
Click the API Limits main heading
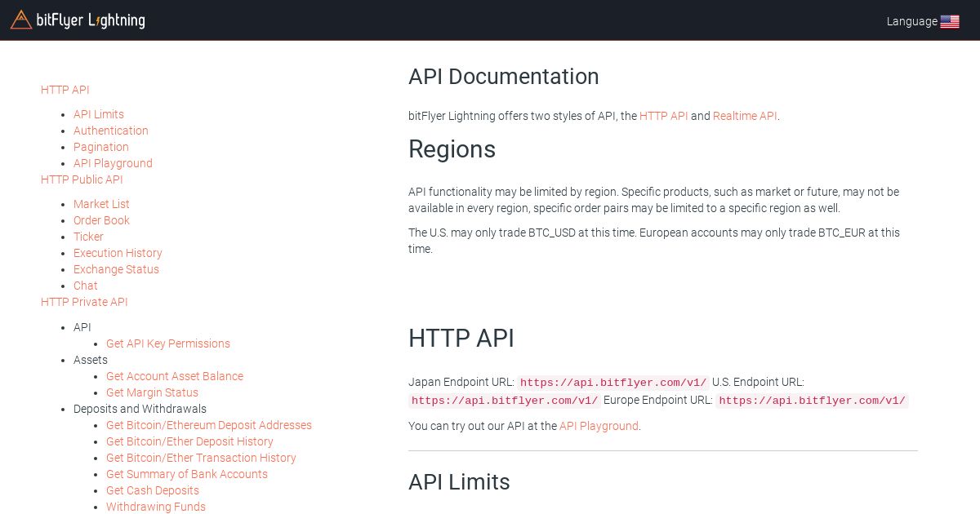point(459,482)
